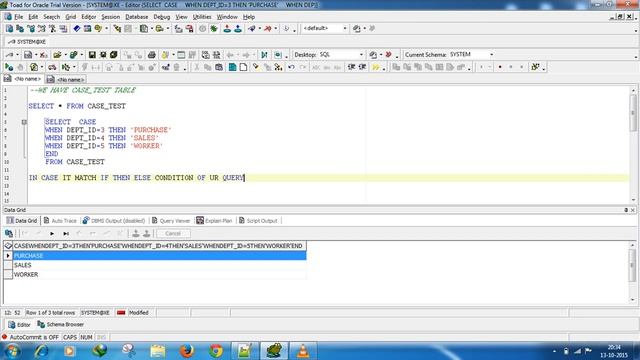Image resolution: width=640 pixels, height=360 pixels.
Task: Expand the dropdown arrow next to Open File
Action: [65, 55]
